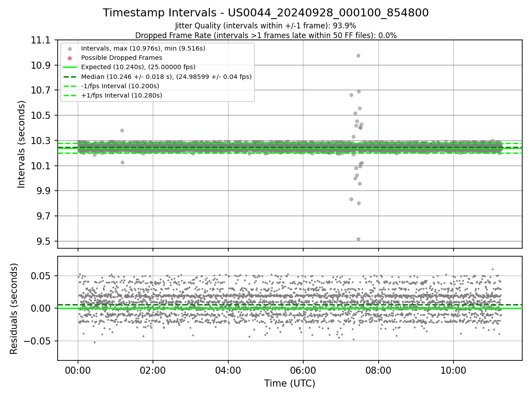Click legend entry '-1/fps Interval (10.200s)'
Screen dimensions: 532x399
(120, 86)
